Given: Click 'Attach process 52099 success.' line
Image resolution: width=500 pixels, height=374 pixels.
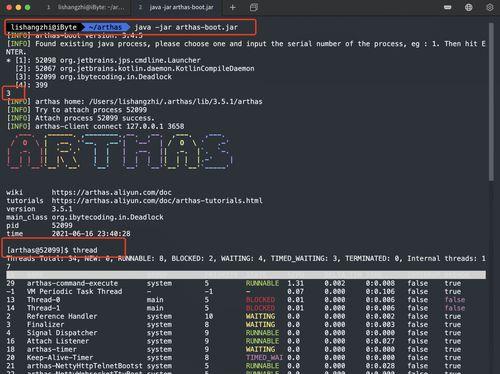Looking at the screenshot, I should click(81, 118).
